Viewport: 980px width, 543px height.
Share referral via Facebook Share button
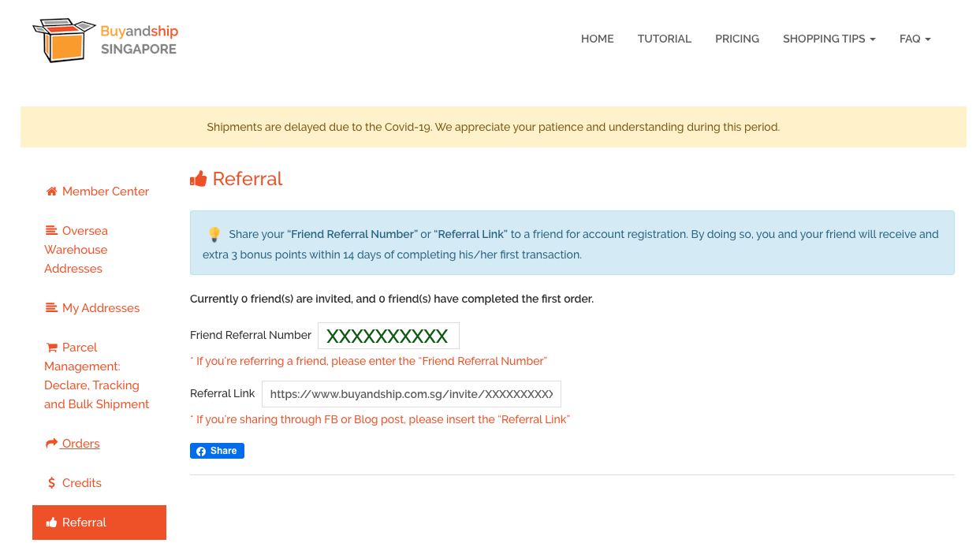pyautogui.click(x=217, y=451)
